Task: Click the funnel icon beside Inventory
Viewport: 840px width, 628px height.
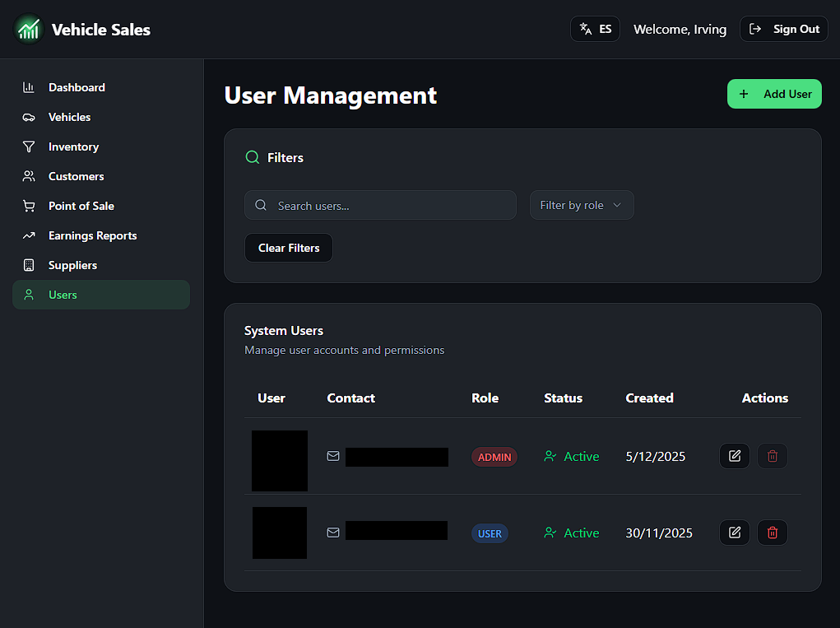Action: 29,147
